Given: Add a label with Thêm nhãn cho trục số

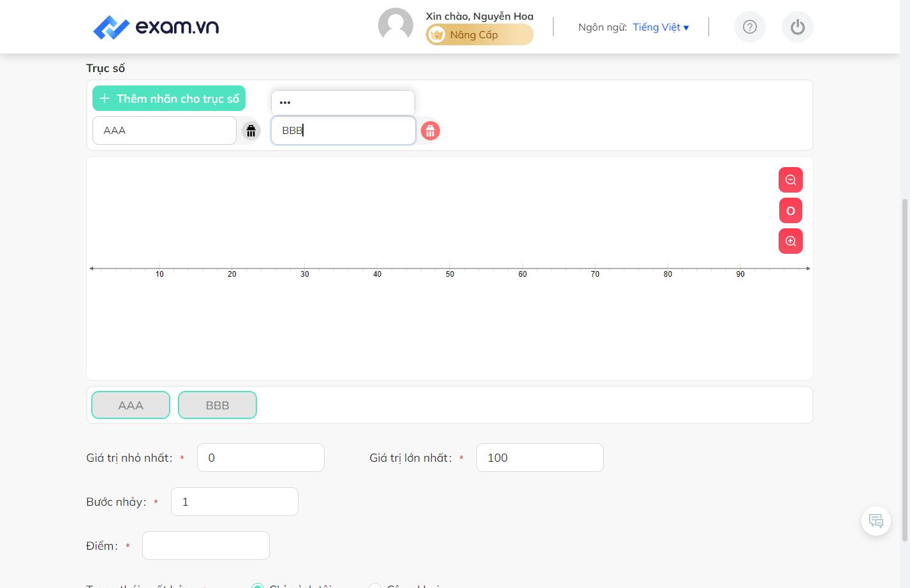Looking at the screenshot, I should pos(169,98).
